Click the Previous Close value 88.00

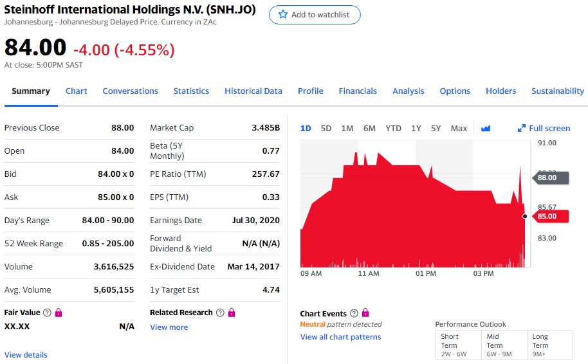(x=123, y=128)
